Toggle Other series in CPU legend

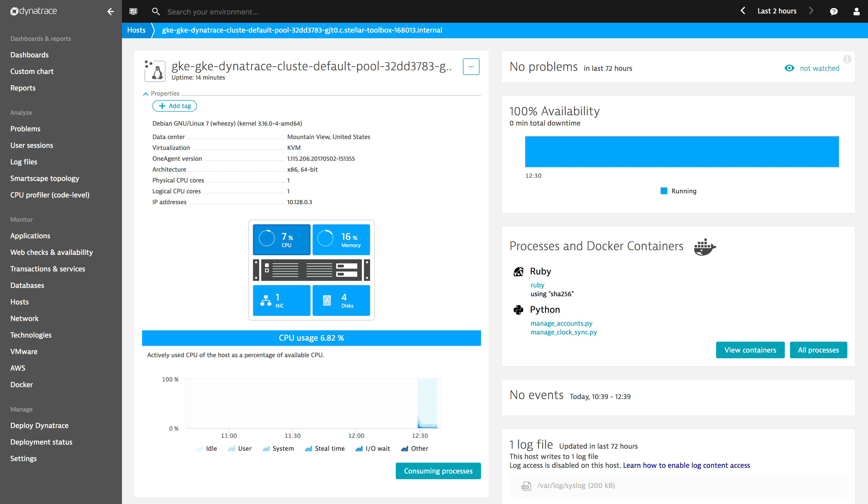(415, 448)
